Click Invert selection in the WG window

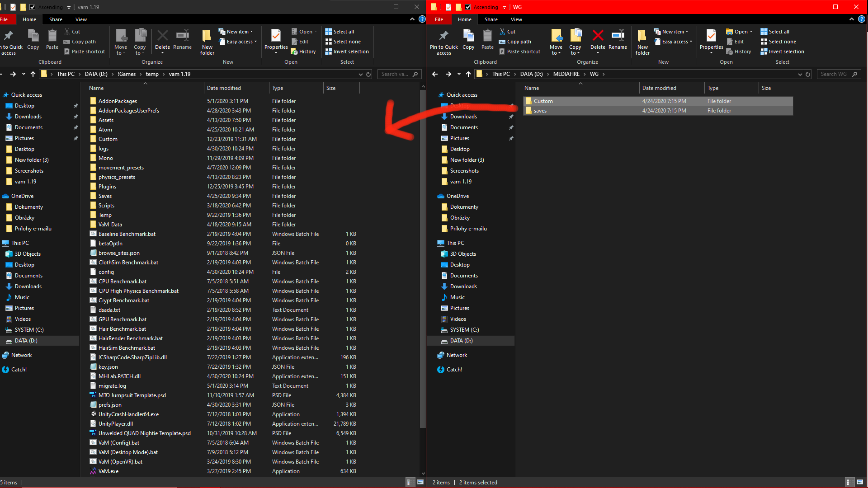click(x=782, y=52)
